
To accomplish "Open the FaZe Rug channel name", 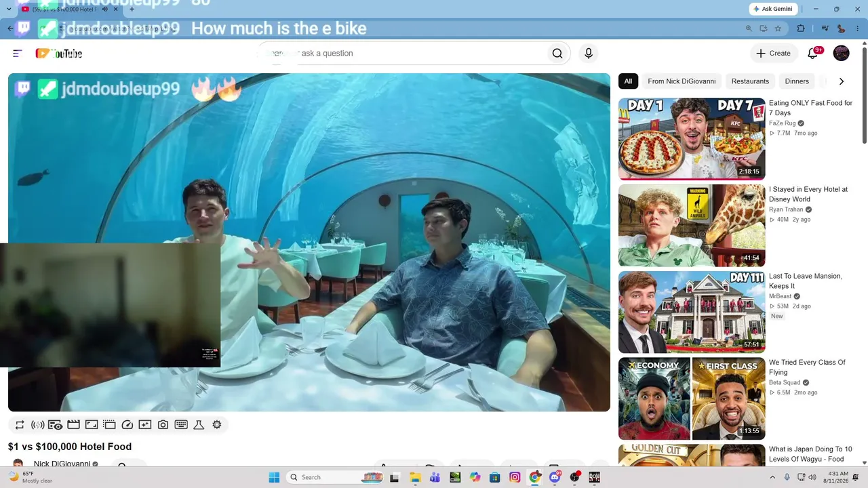I will 783,123.
